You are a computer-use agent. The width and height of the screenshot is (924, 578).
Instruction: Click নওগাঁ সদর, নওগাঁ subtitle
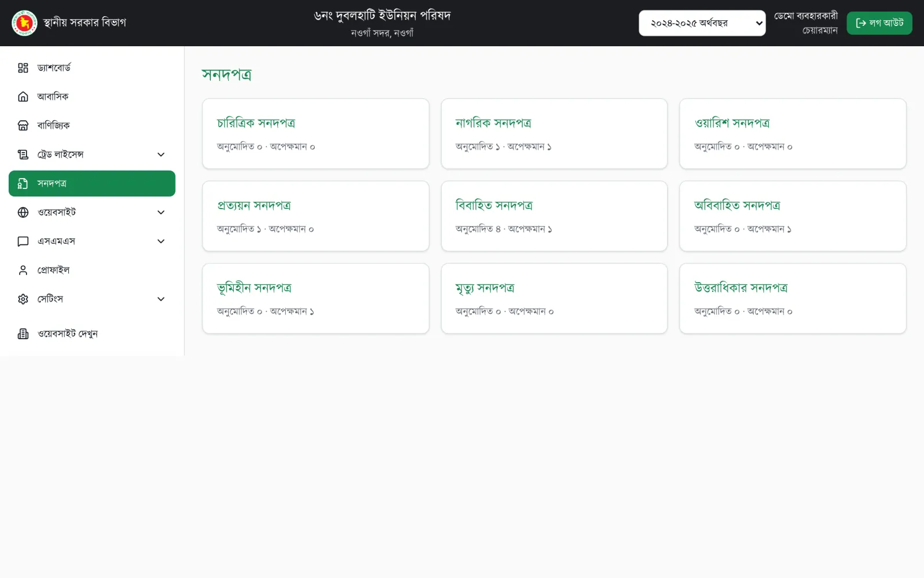click(x=382, y=33)
